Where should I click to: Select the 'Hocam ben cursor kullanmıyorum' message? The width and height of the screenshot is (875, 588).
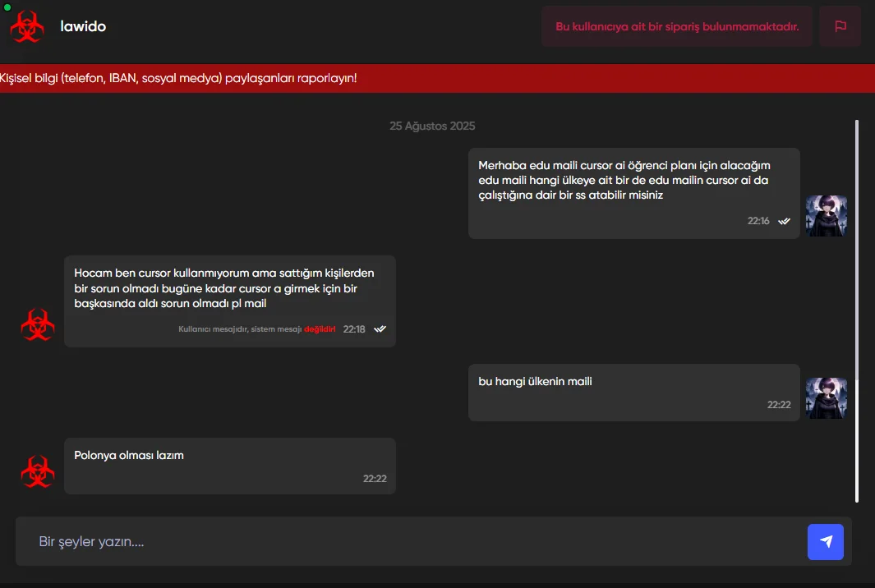230,301
